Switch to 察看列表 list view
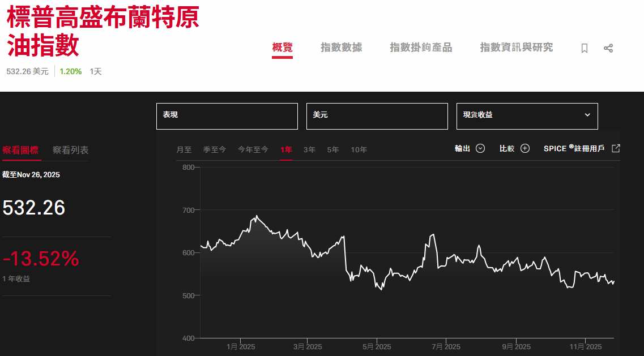This screenshot has height=356, width=644. pos(69,151)
